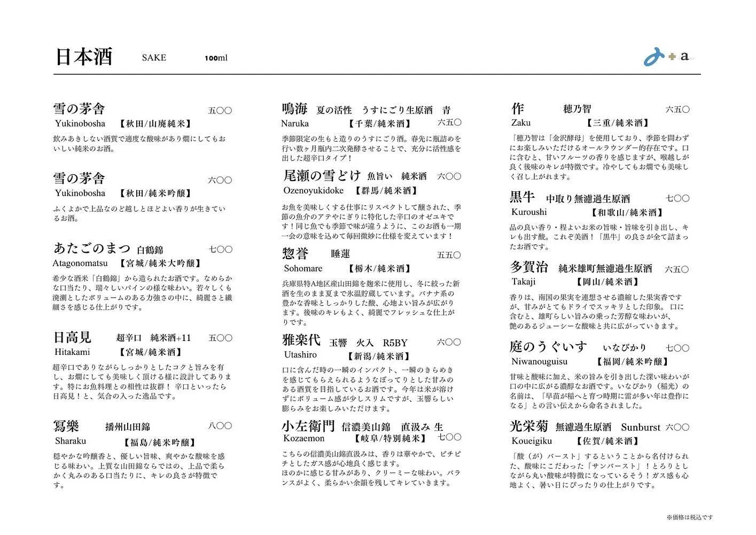Select the 日本酒 page heading
This screenshot has width=756, height=535.
tap(84, 57)
